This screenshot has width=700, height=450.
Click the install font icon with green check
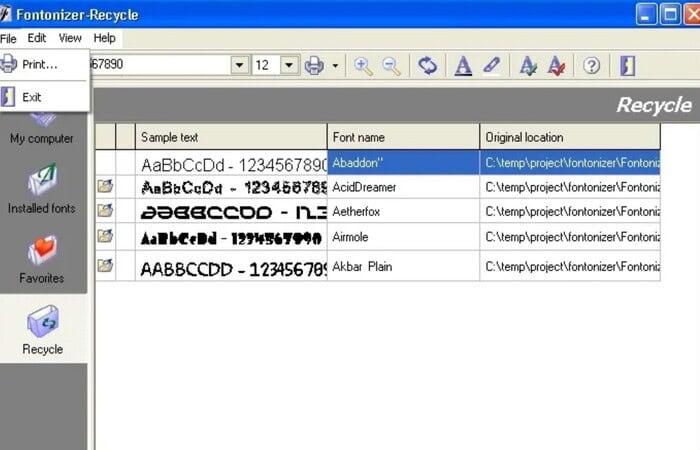[528, 66]
